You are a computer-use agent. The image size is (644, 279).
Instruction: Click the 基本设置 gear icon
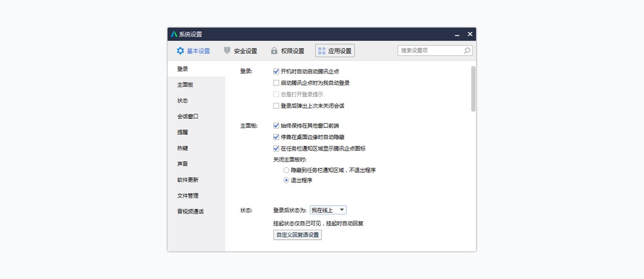[180, 51]
